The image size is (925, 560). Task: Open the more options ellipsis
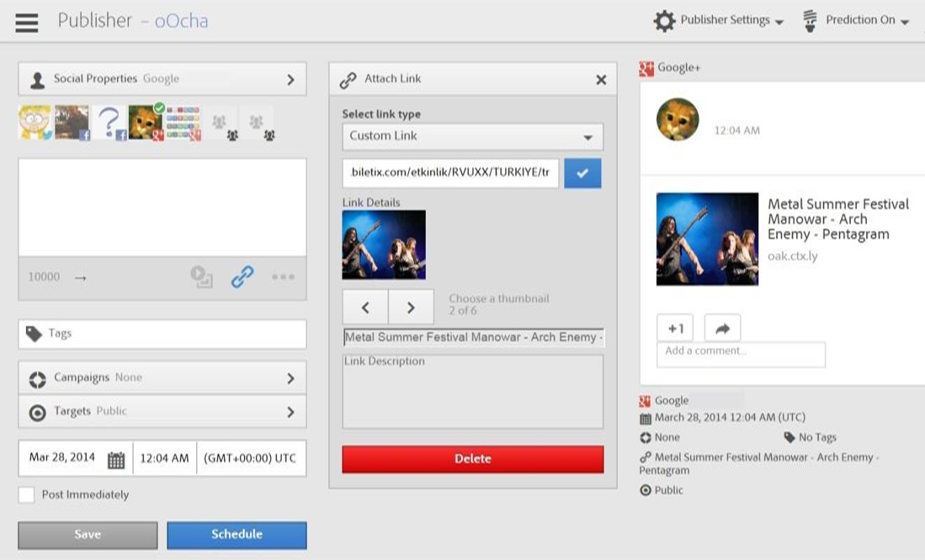click(x=283, y=277)
